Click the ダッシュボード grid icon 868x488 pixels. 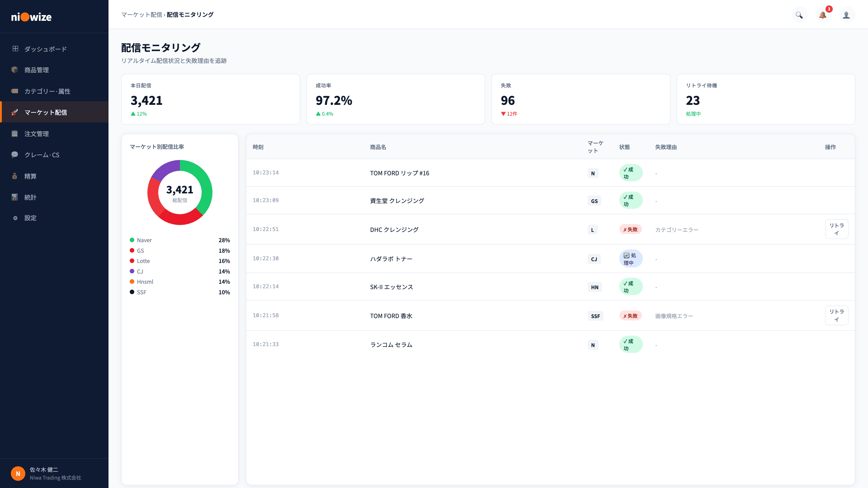coord(15,48)
